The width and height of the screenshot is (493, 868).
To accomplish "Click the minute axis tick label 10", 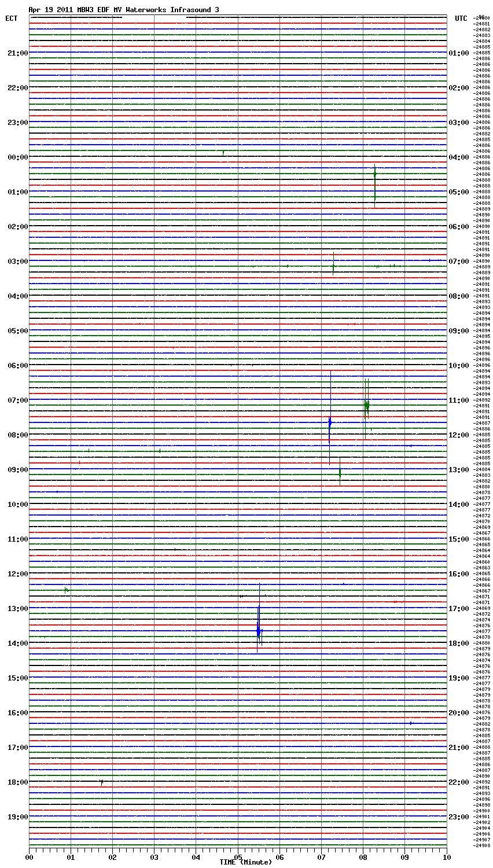I will point(447,856).
